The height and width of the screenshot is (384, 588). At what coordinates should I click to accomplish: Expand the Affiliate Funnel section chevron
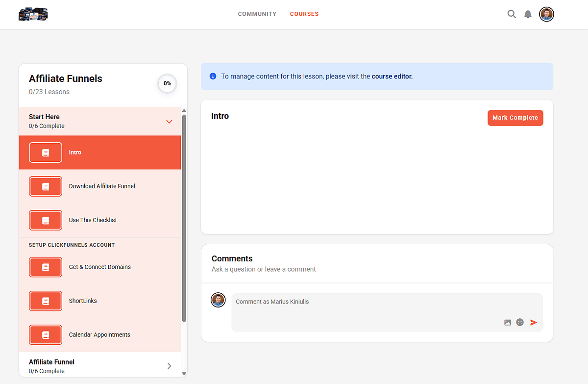169,366
